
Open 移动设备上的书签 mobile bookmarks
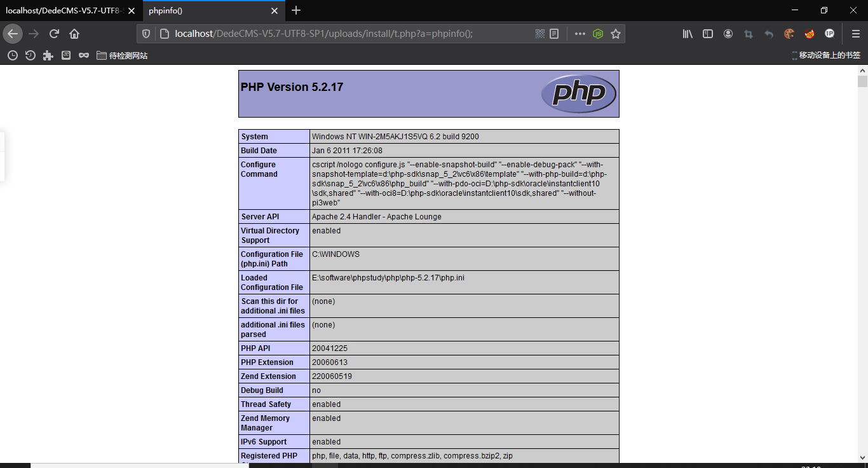[825, 55]
